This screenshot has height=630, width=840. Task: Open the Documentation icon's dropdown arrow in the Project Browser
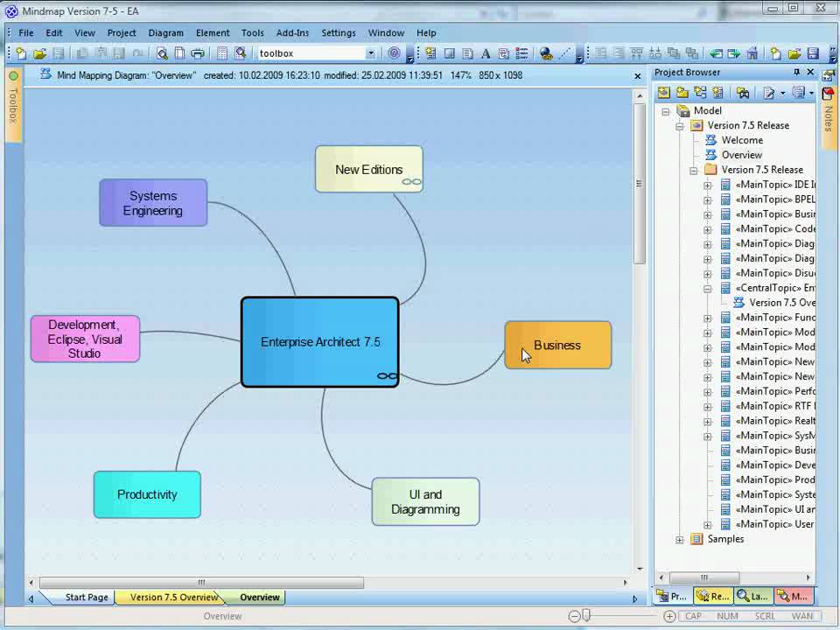(782, 94)
